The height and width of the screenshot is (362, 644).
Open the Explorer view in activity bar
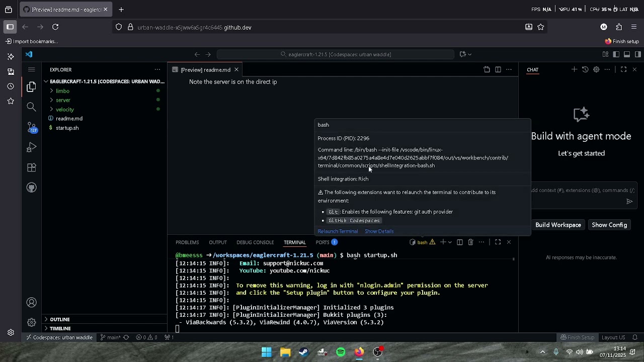pyautogui.click(x=31, y=87)
